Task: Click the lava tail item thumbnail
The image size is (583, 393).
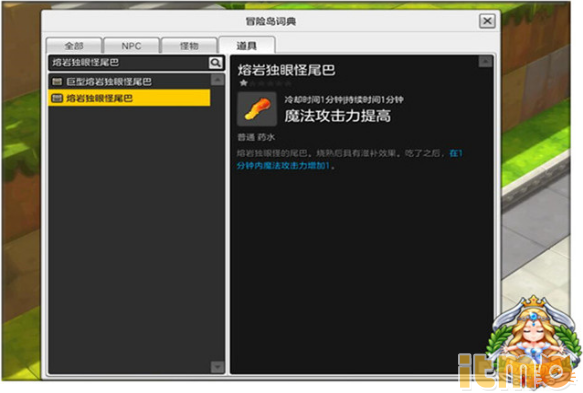Action: (257, 109)
